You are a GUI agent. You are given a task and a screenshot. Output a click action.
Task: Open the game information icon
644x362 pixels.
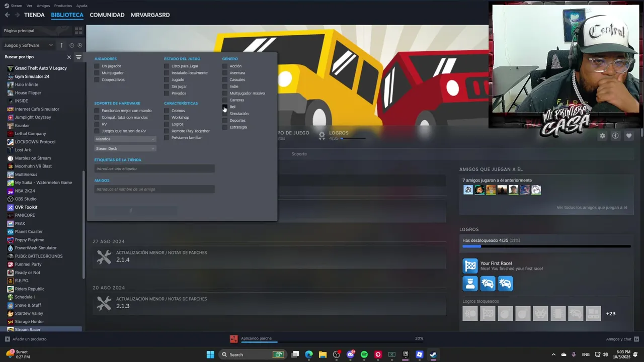(x=615, y=136)
